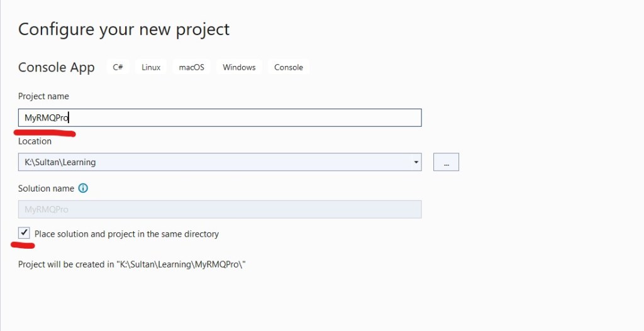Click 'Place solution and project' label text

coord(126,234)
